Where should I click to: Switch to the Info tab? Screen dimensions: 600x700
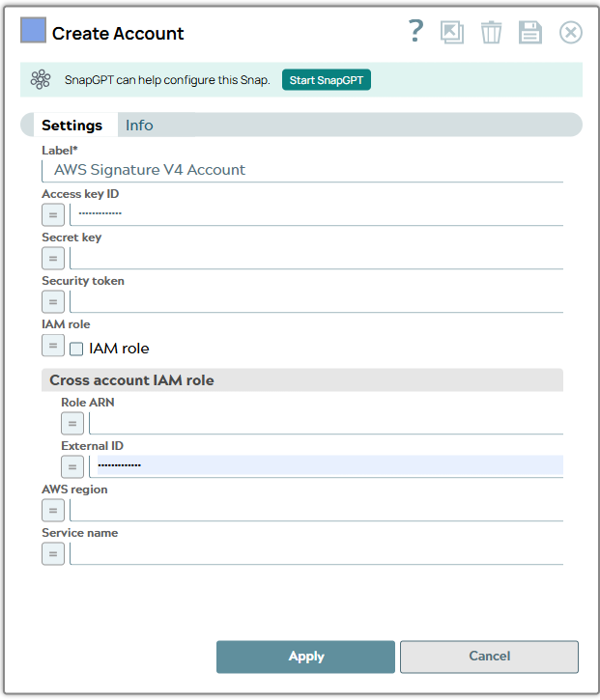click(x=139, y=126)
